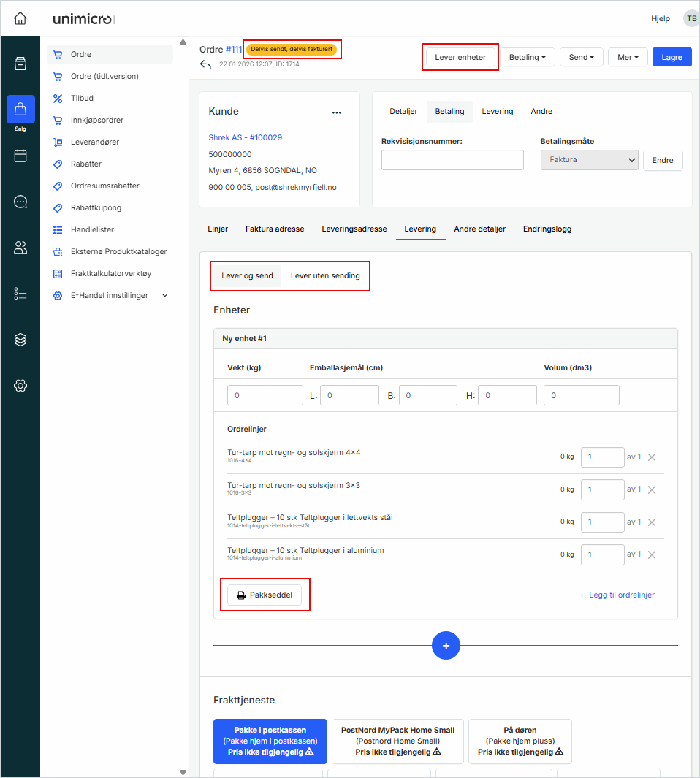This screenshot has height=778, width=700.
Task: Click the chat bubble sidebar icon
Action: 20,202
